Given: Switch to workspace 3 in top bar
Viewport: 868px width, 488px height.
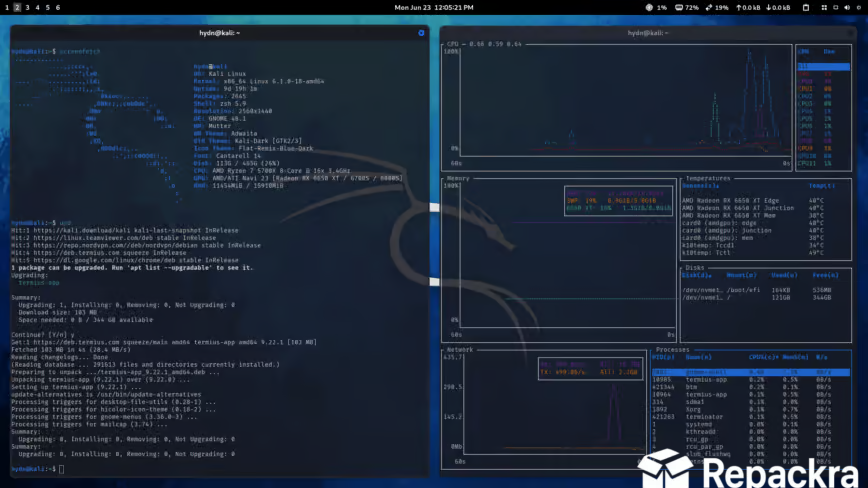Looking at the screenshot, I should 27,8.
